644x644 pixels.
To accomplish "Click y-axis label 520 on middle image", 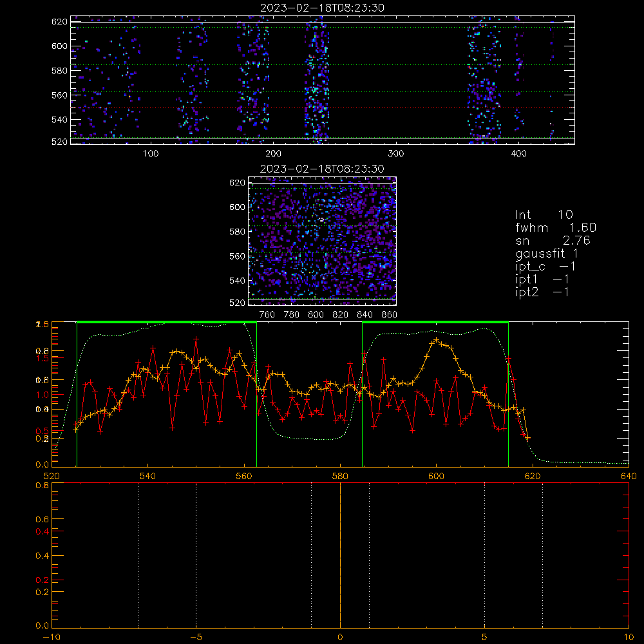I will (237, 303).
